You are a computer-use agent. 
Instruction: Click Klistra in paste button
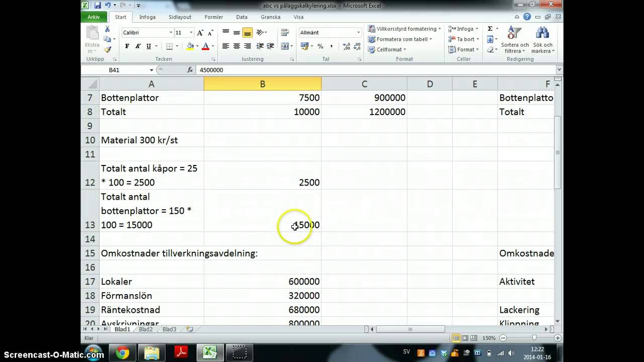(93, 40)
